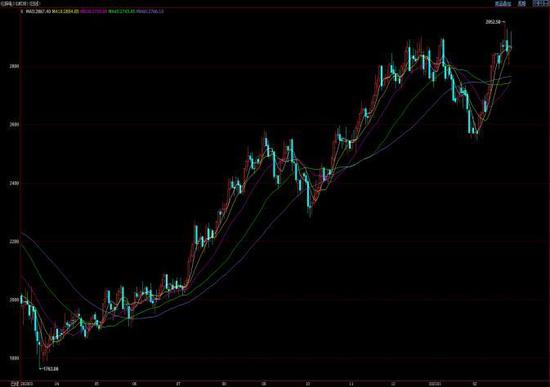Viewport: 550px width, 387px height.
Task: Click the 1763.88 low price marker
Action: pyautogui.click(x=51, y=369)
